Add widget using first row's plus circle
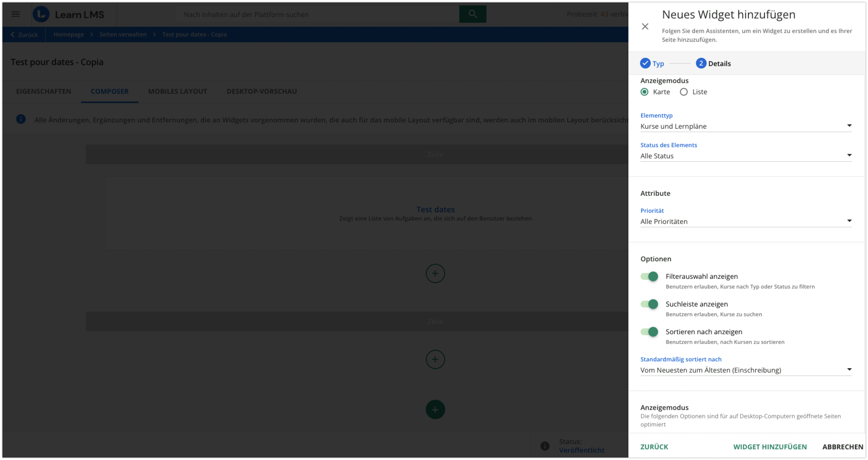Screen dimensions: 868x460 [435, 273]
